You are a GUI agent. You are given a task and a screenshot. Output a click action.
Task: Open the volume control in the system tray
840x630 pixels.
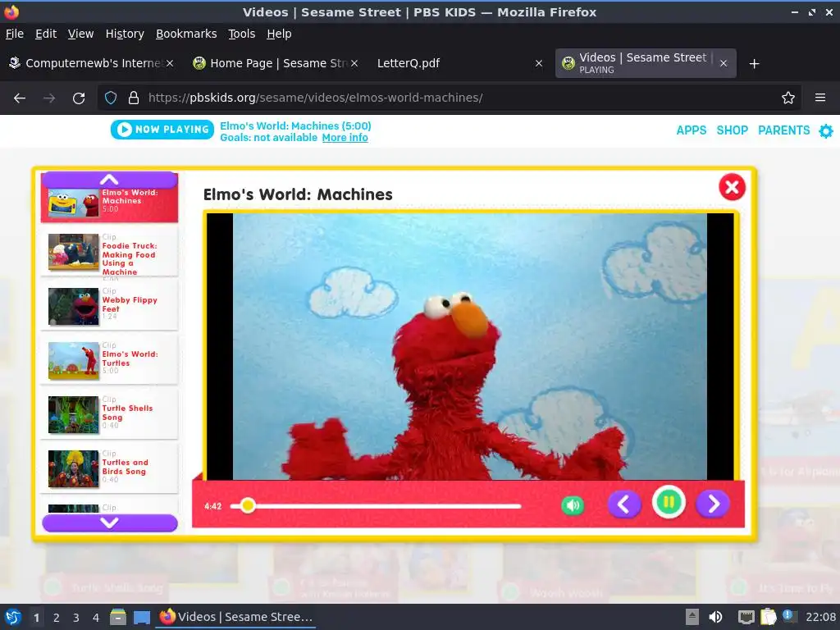click(715, 617)
